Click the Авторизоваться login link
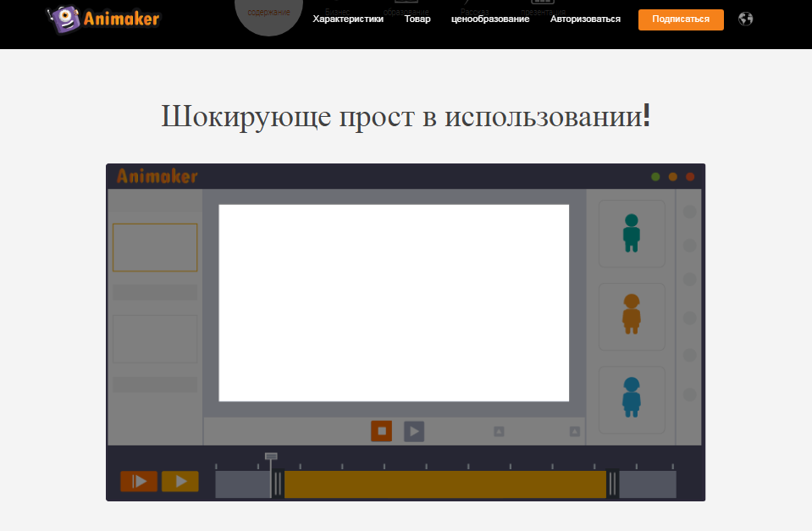The width and height of the screenshot is (812, 531). [x=585, y=19]
